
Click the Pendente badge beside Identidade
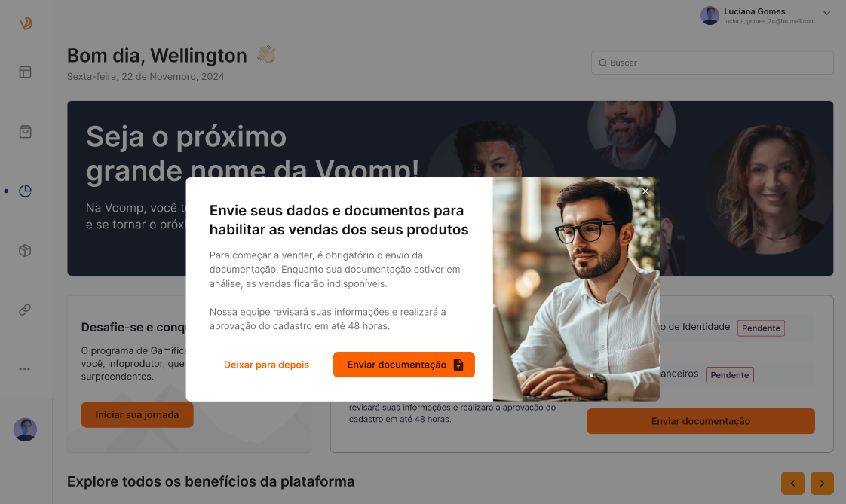coord(761,328)
